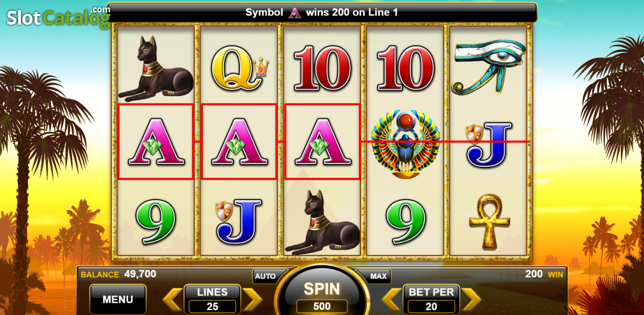Screen dimensions: 644x315
Task: Click the green 9 on first reel
Action: pos(156,221)
